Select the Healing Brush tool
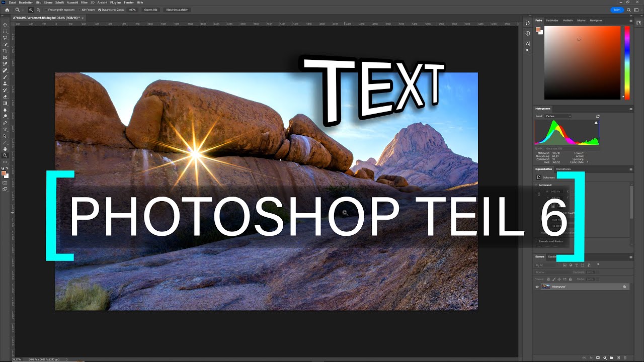Viewport: 644px width, 362px height. click(5, 70)
